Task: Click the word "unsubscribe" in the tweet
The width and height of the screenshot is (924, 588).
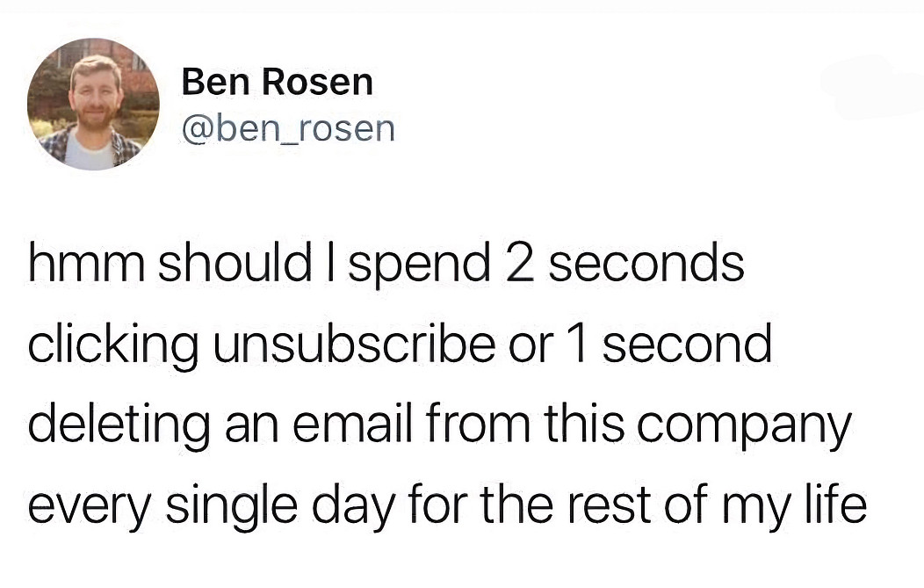Action: click(x=350, y=344)
